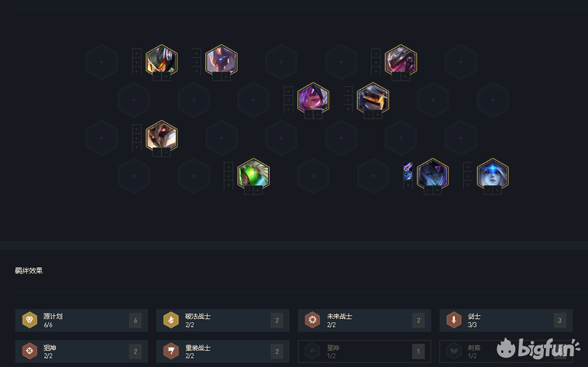Click the 羁绊效果 section heading
The height and width of the screenshot is (367, 588).
(x=29, y=271)
